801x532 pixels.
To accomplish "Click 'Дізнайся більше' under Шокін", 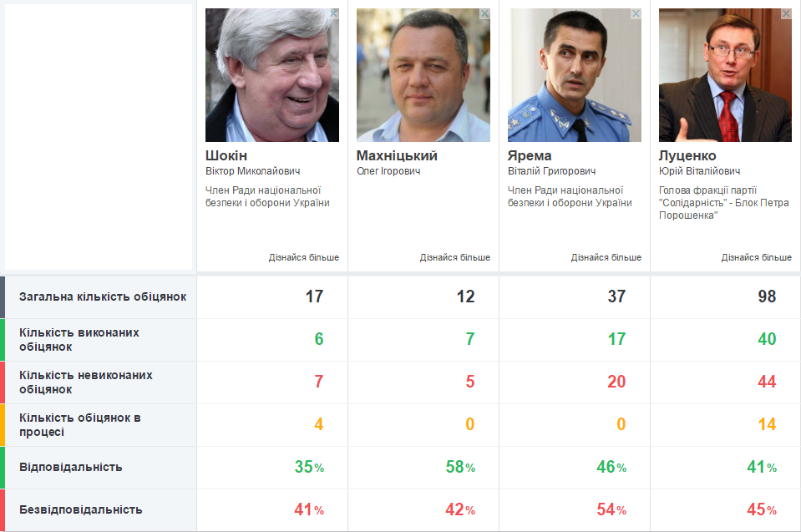I will point(304,257).
